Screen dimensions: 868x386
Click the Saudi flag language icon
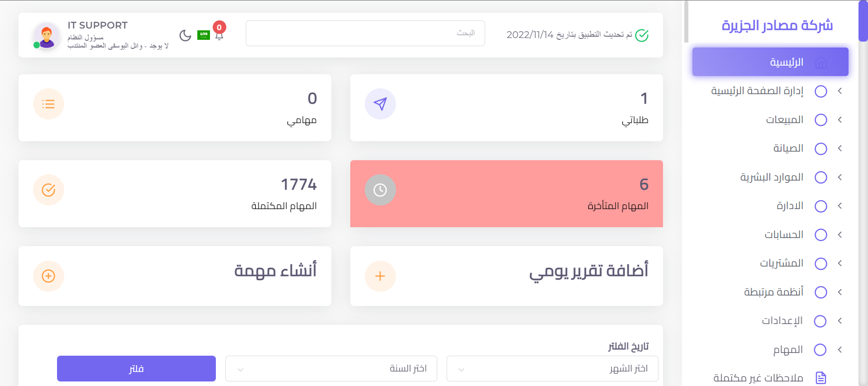pos(203,35)
